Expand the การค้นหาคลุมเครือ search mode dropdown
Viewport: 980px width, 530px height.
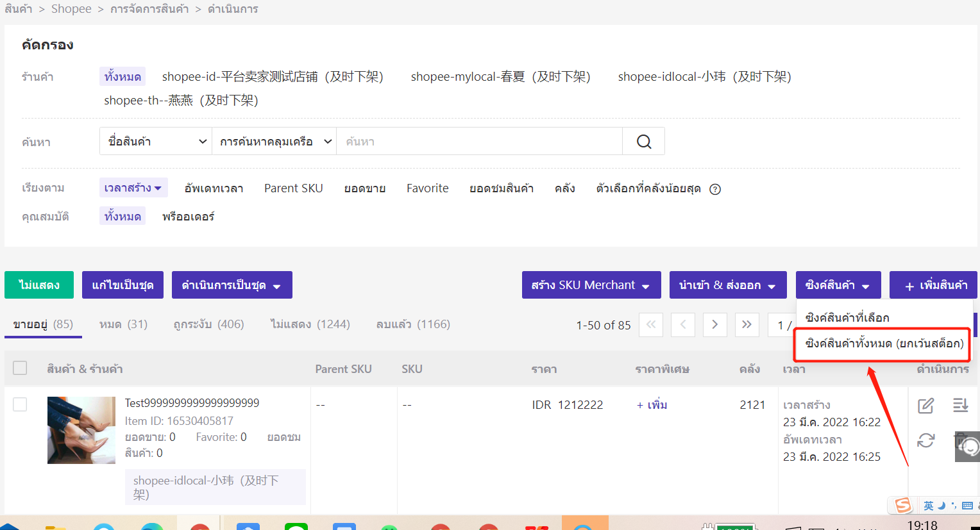[x=275, y=142]
